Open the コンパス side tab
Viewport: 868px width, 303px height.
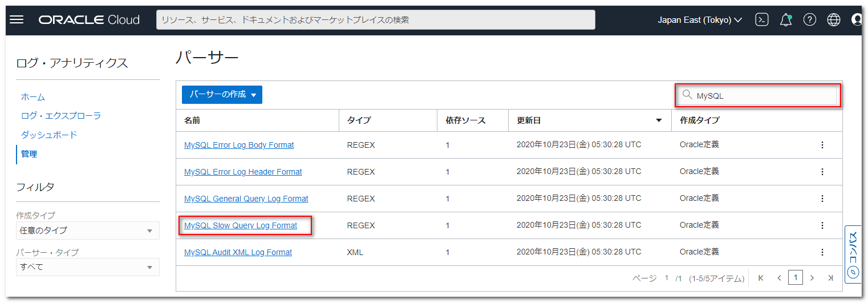853,254
